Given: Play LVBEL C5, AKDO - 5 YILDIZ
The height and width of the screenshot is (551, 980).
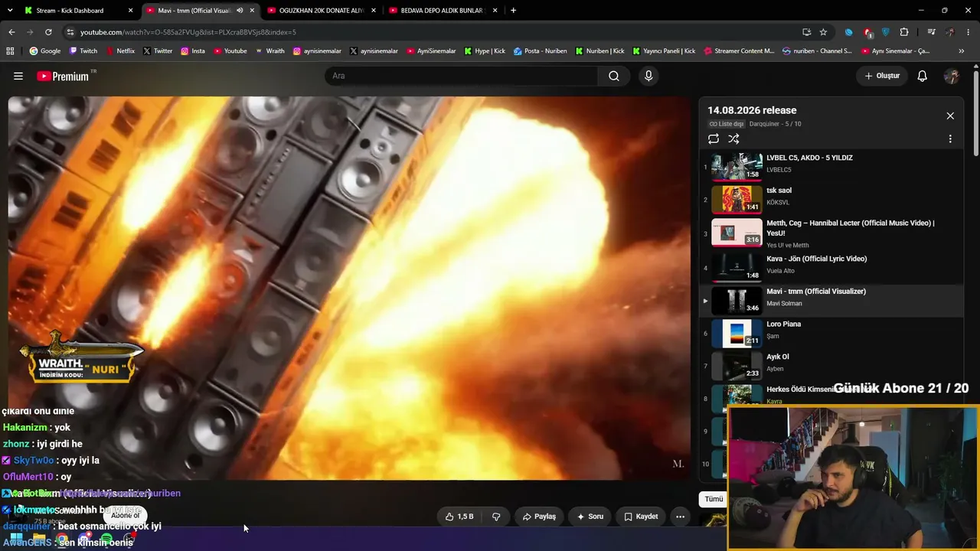Looking at the screenshot, I should [831, 166].
